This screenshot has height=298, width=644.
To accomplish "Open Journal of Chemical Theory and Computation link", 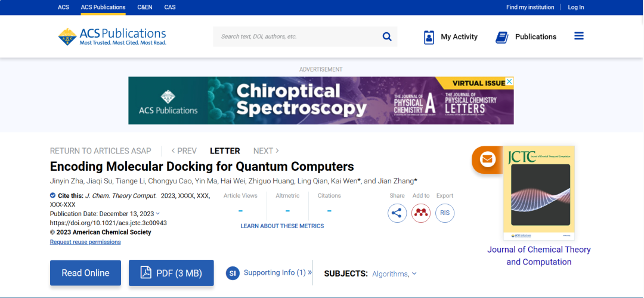I will pos(539,256).
